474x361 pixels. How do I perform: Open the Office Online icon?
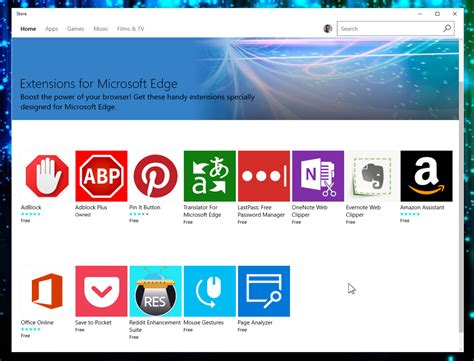(x=47, y=291)
